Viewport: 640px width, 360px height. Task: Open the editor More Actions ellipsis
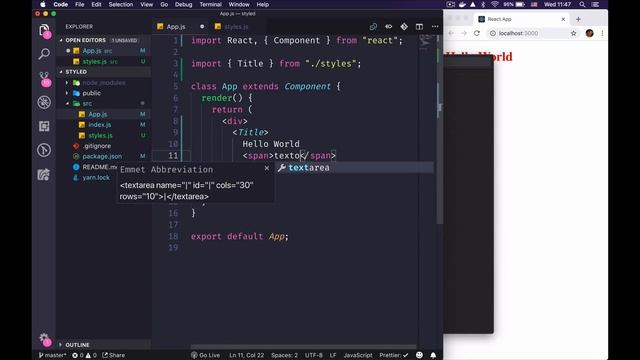435,27
